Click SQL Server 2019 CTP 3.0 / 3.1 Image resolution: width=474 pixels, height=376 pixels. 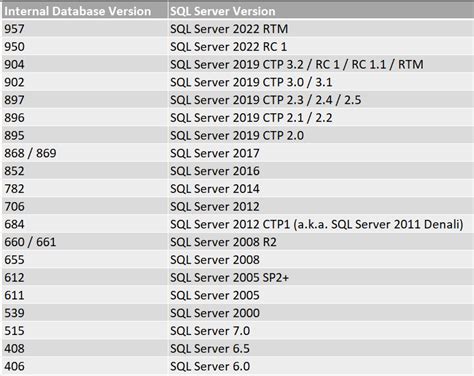tap(321, 82)
